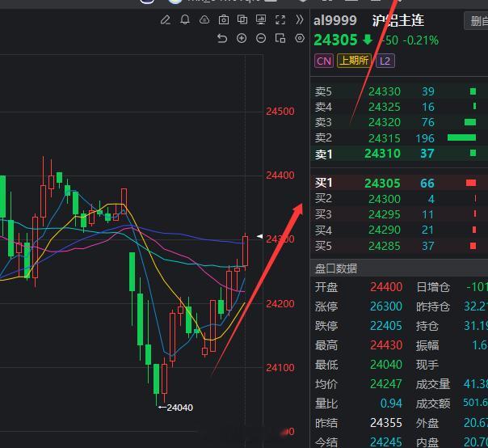Click 均价 value 24247

click(x=386, y=384)
